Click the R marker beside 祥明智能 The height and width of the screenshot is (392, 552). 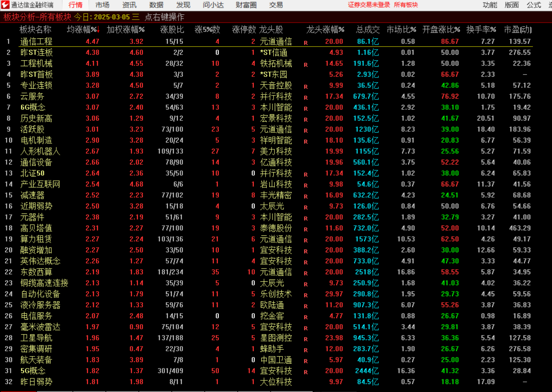(x=306, y=141)
